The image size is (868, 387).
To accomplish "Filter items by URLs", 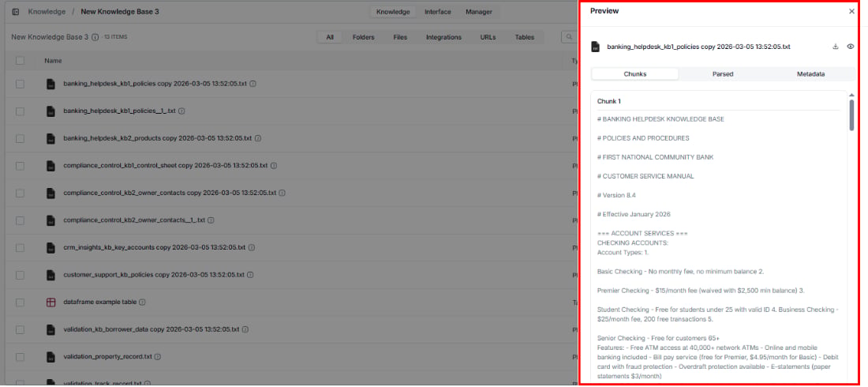I will tap(488, 37).
